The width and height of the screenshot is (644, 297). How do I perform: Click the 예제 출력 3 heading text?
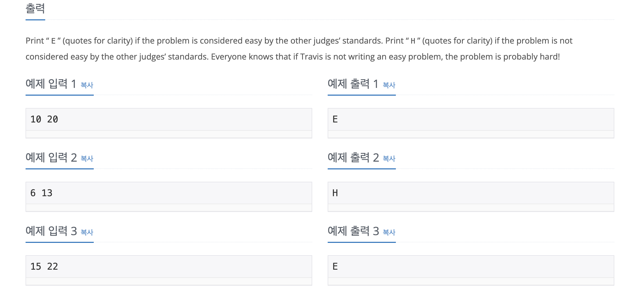point(353,231)
